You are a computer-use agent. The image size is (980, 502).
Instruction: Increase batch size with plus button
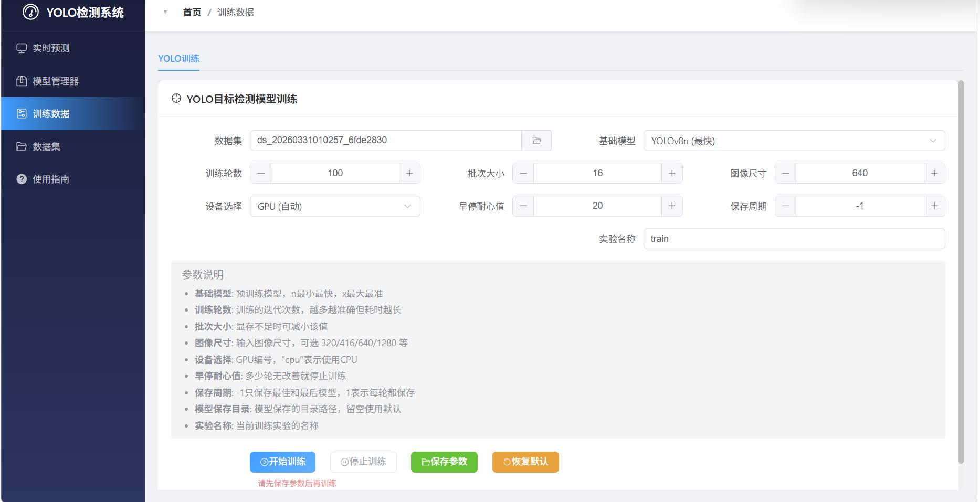tap(671, 173)
